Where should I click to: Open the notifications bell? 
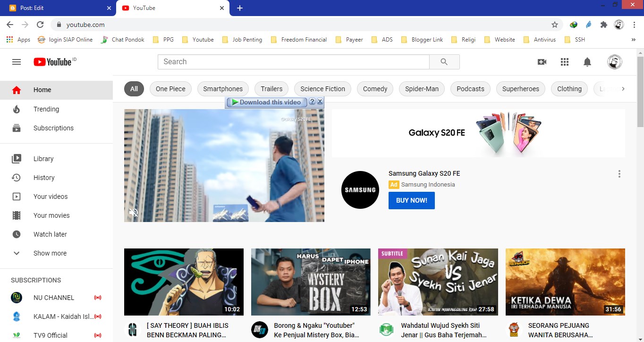[x=587, y=62]
